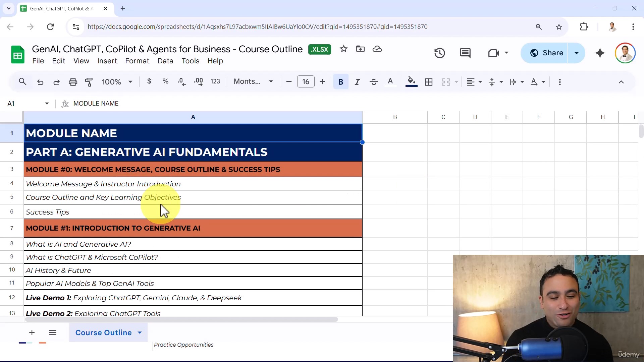The width and height of the screenshot is (644, 362).
Task: Open the comments icon
Action: pos(465,53)
